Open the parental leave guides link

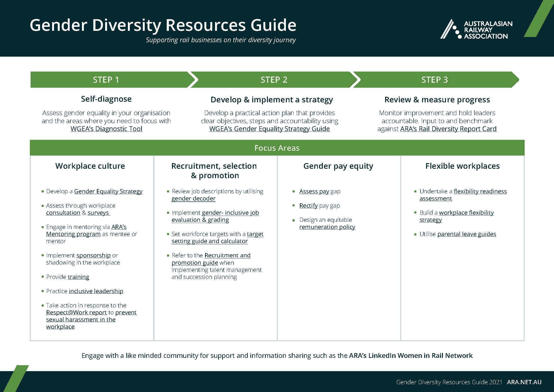point(466,234)
